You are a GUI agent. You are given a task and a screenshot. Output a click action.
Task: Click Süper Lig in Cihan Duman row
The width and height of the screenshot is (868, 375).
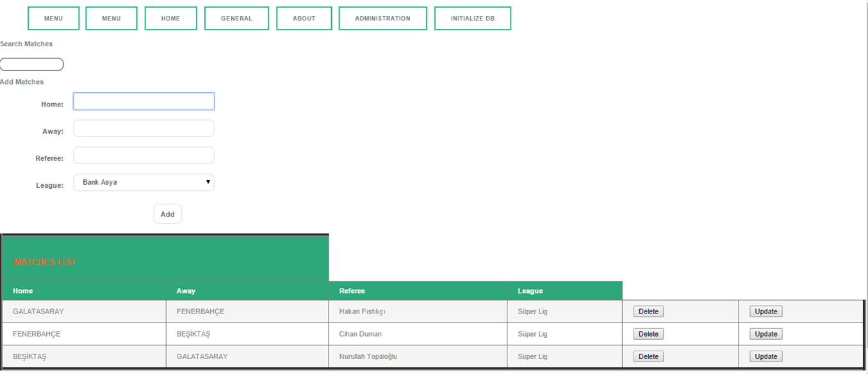click(x=532, y=334)
